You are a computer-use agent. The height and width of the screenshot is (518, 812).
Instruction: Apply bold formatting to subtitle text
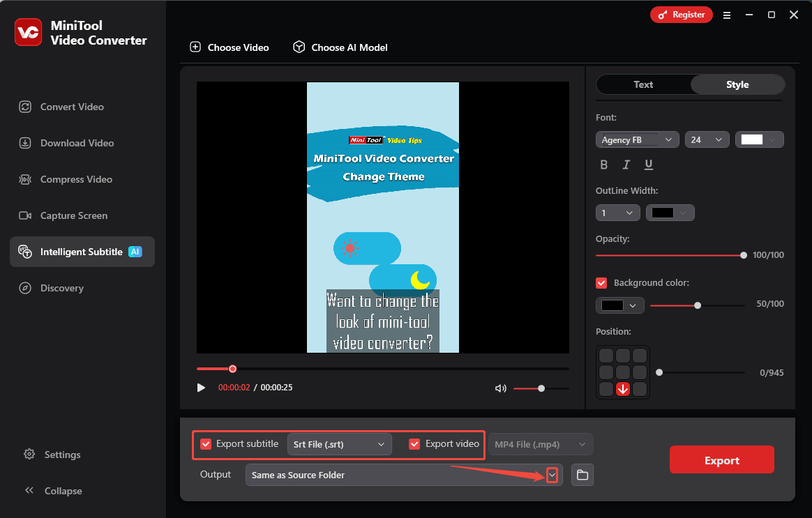(x=604, y=165)
